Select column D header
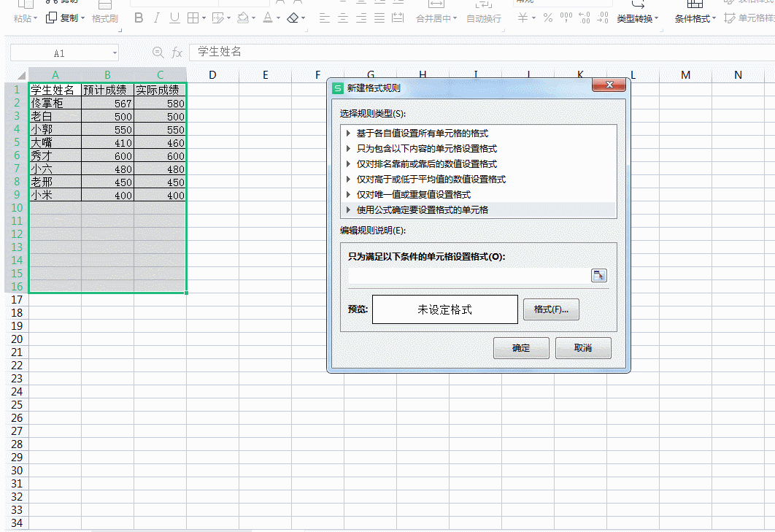Viewport: 775px width, 532px height. point(212,75)
